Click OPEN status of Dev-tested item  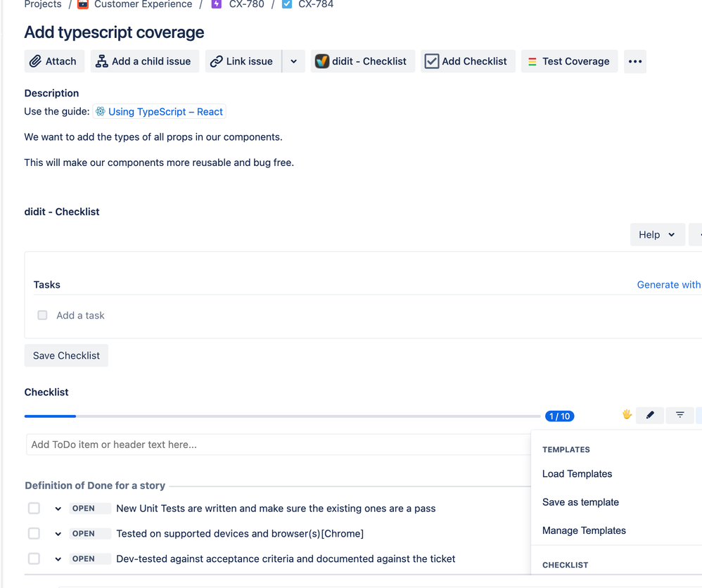coord(90,558)
